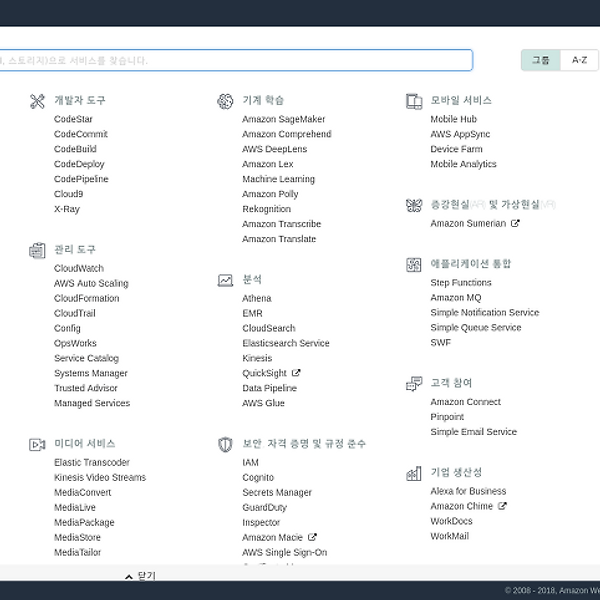Open Amazon Lex
The width and height of the screenshot is (600, 600).
click(x=267, y=164)
